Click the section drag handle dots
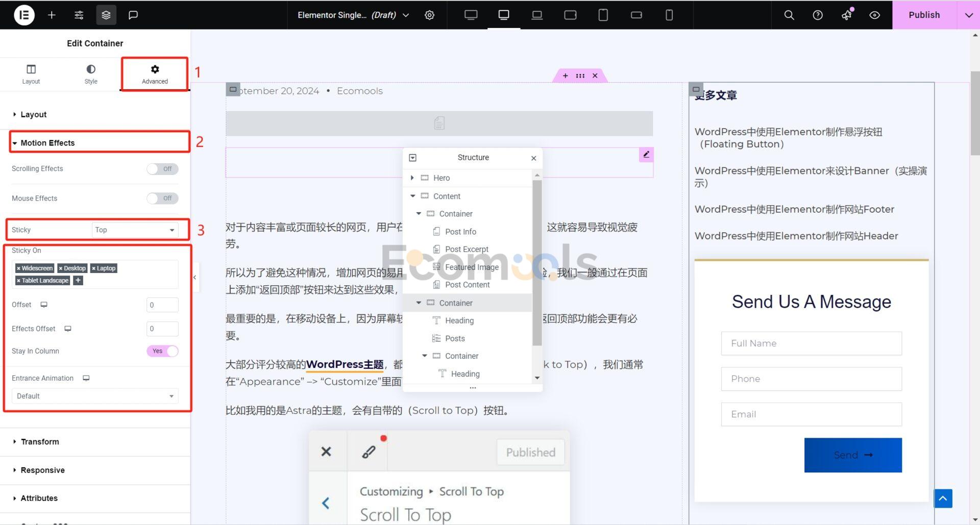The image size is (980, 525). point(580,76)
